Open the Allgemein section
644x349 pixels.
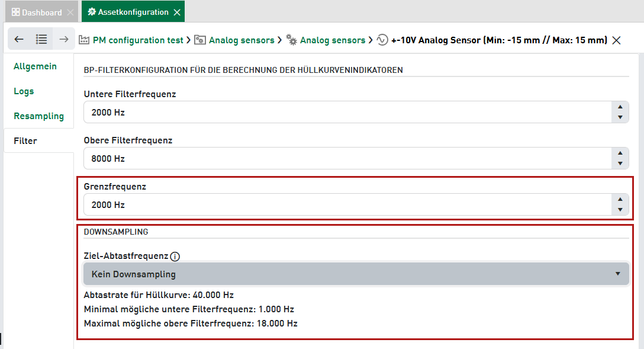pos(36,66)
